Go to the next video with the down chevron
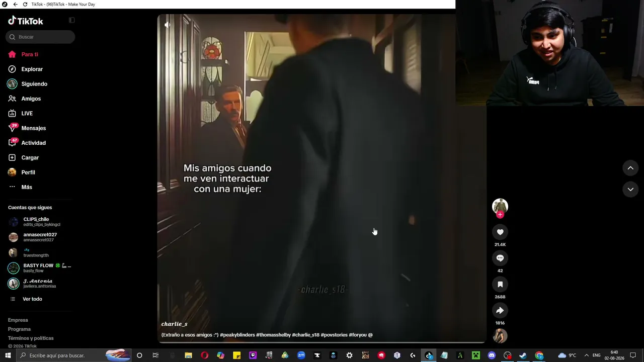 click(630, 189)
